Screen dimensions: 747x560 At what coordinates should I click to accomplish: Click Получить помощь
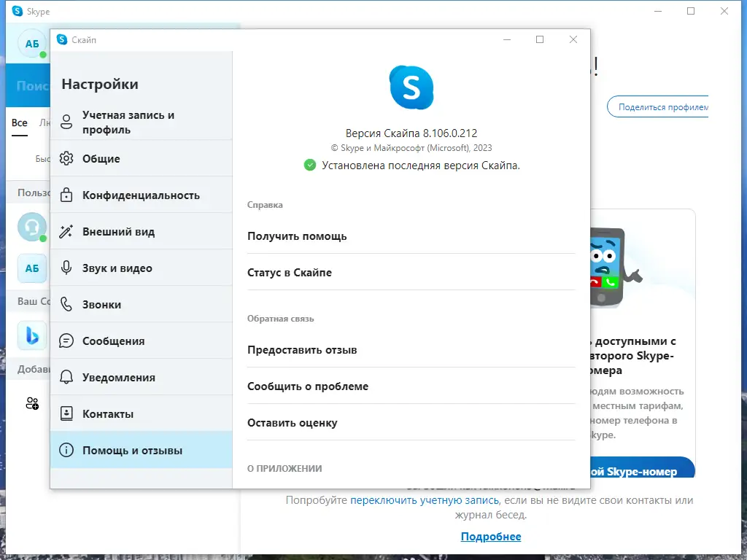pyautogui.click(x=411, y=236)
